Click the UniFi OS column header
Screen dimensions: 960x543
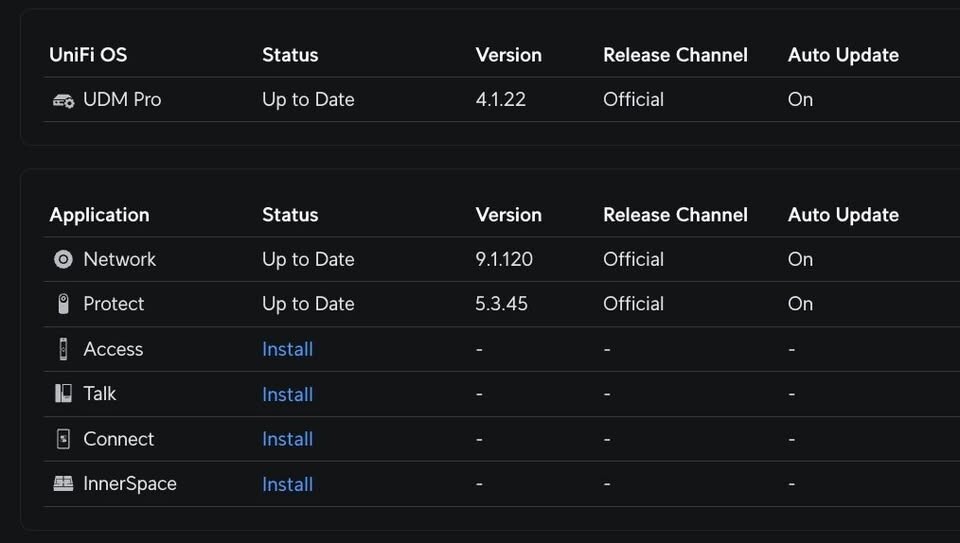88,55
